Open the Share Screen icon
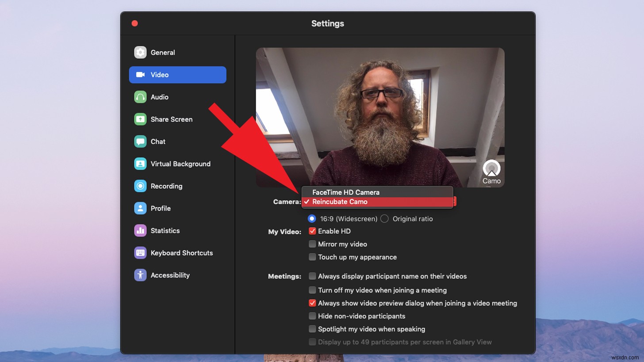The height and width of the screenshot is (362, 644). pyautogui.click(x=140, y=119)
